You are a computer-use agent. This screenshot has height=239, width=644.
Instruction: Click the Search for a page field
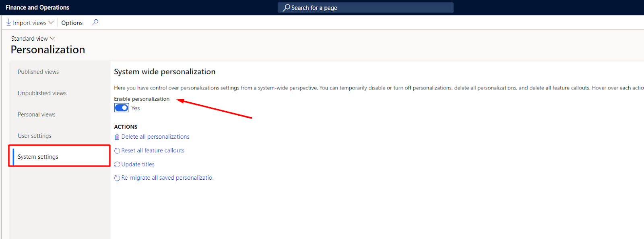[365, 8]
